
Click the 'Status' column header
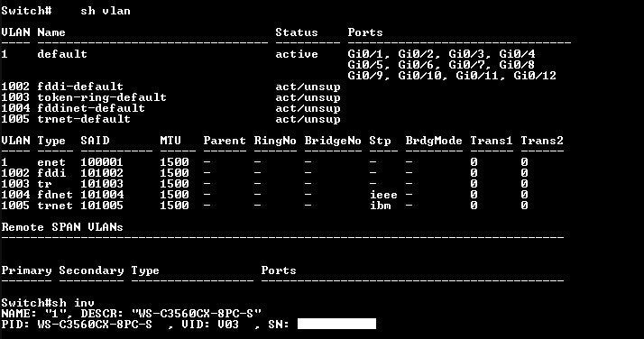point(297,32)
